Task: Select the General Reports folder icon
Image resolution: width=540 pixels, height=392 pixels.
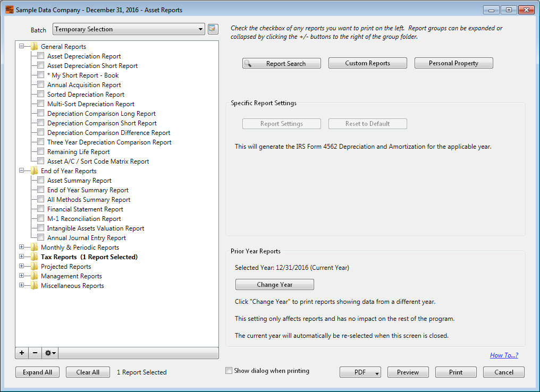Action: (34, 46)
